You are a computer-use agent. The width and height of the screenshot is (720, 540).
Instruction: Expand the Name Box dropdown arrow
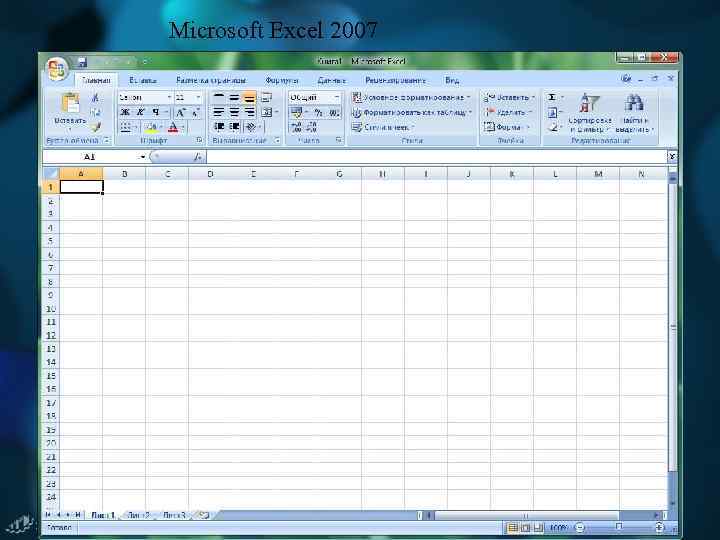(142, 157)
